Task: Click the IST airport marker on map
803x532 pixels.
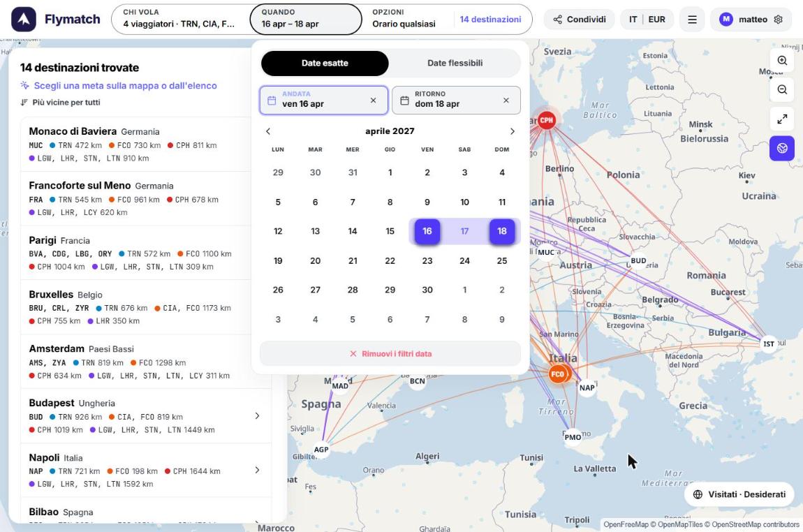Action: coord(769,343)
